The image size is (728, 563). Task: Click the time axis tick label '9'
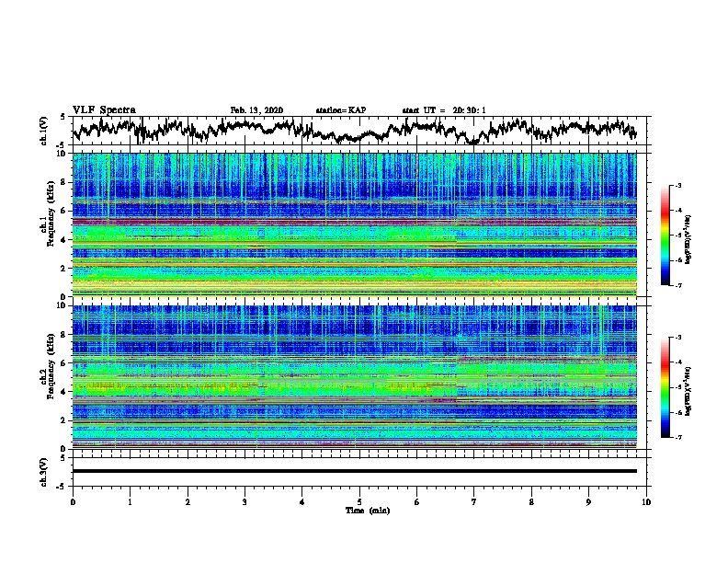pyautogui.click(x=588, y=502)
